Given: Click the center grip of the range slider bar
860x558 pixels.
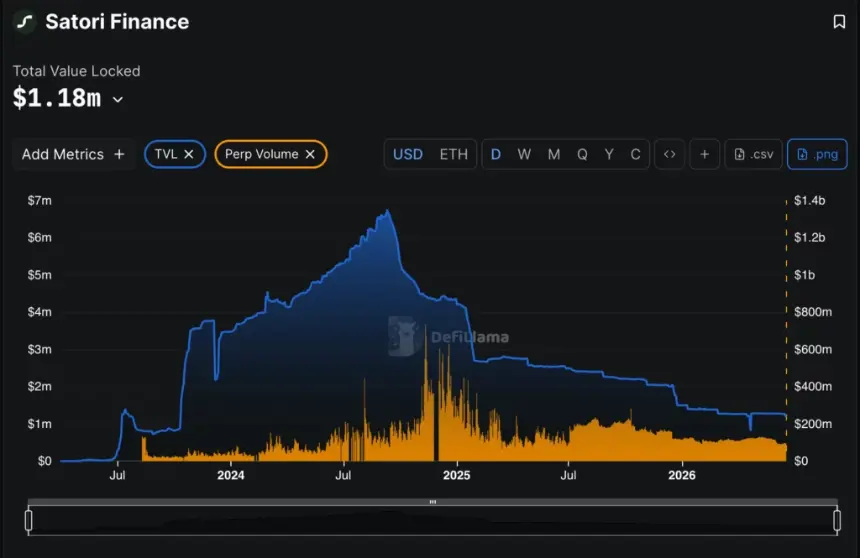Looking at the screenshot, I should (433, 501).
